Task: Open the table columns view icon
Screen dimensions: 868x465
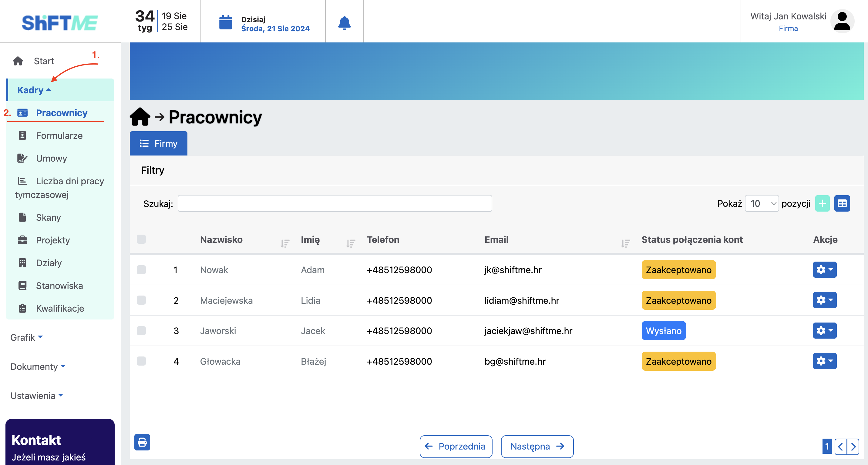Action: 842,203
